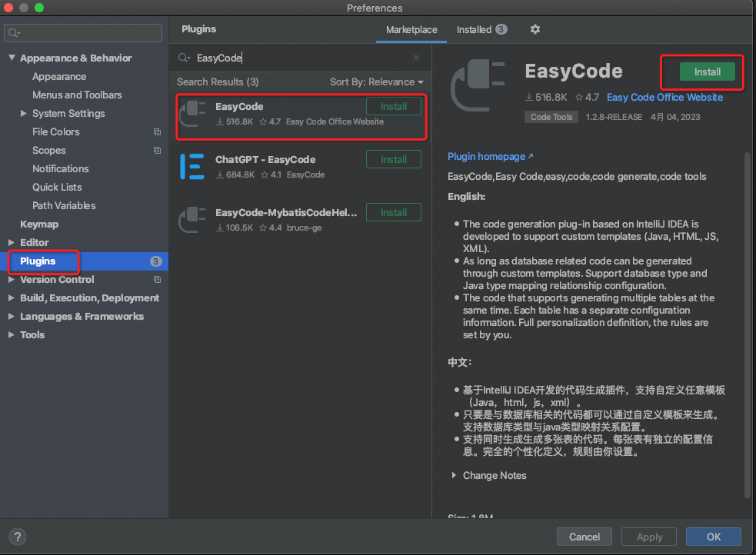
Task: Click the File Colors project-level icon
Action: click(157, 132)
